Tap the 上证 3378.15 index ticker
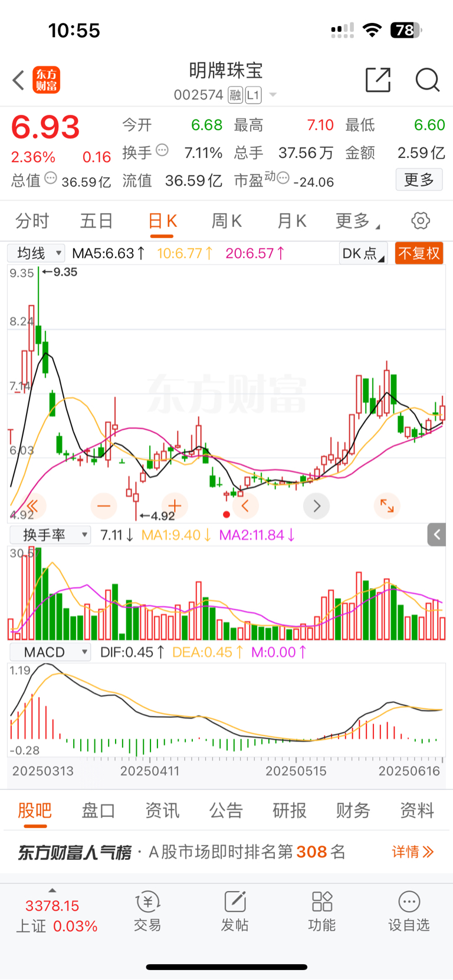 click(56, 915)
